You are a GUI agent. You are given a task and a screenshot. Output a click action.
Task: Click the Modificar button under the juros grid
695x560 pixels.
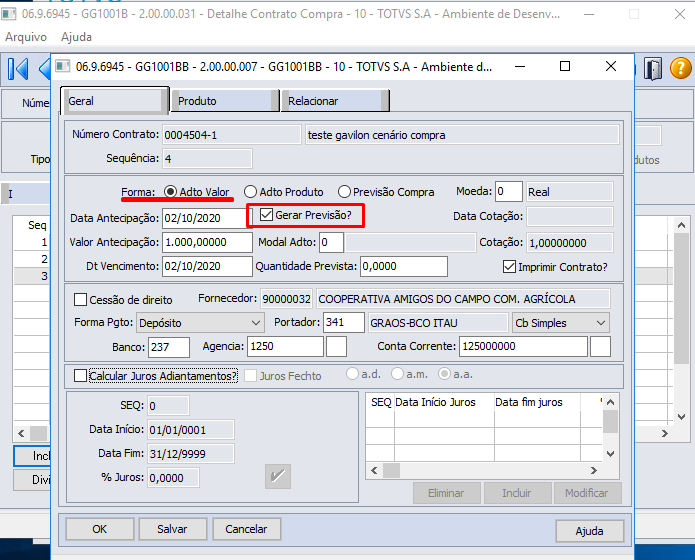pyautogui.click(x=587, y=493)
